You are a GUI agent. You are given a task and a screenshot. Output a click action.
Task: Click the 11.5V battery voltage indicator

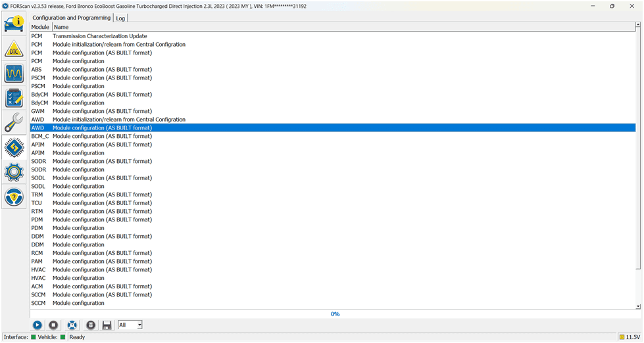point(630,337)
